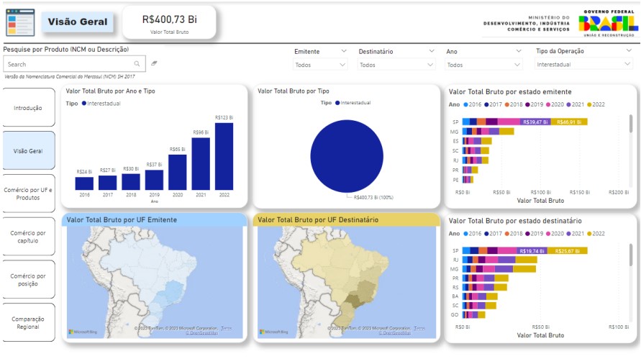Open the Comércio por capítulo page
Screen dimensions: 641x364
tap(29, 237)
